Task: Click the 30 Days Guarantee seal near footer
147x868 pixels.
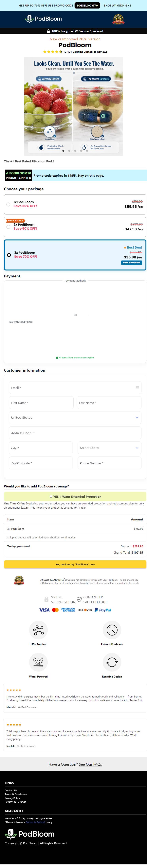Action: click(x=19, y=580)
